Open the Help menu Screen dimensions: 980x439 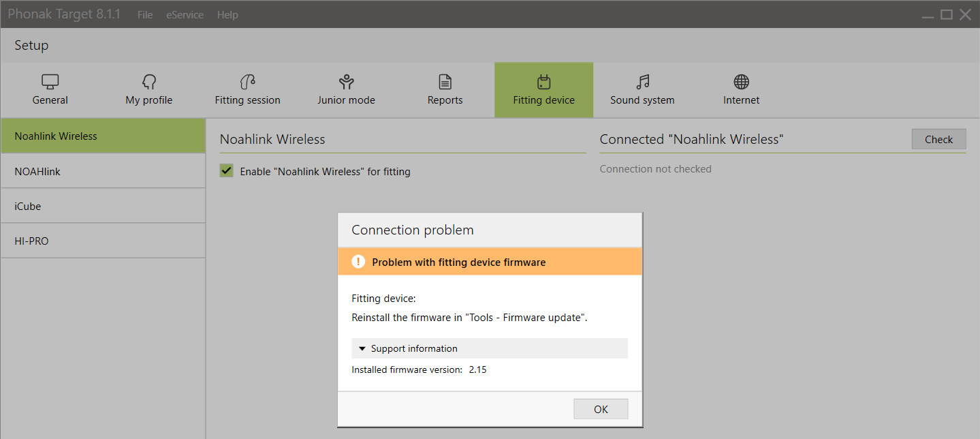tap(227, 14)
